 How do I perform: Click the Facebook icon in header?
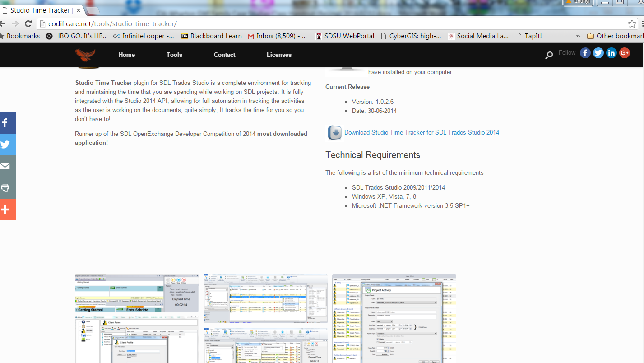click(x=585, y=53)
